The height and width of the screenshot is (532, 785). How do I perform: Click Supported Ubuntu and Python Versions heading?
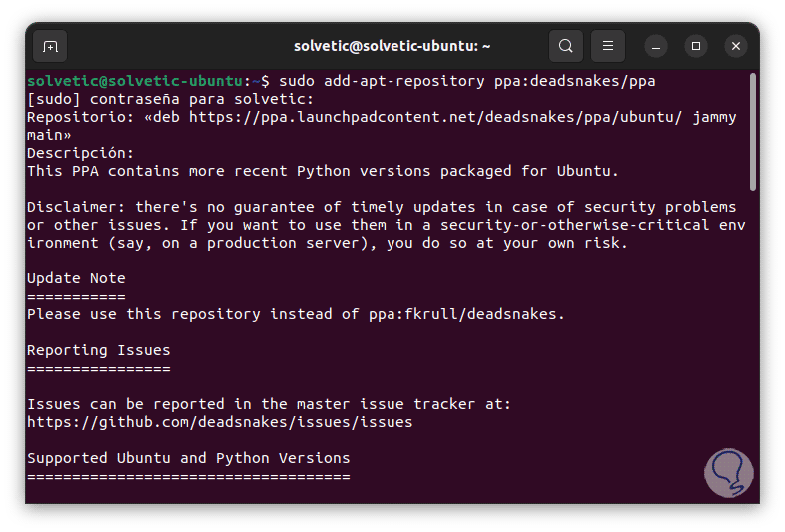pyautogui.click(x=188, y=458)
